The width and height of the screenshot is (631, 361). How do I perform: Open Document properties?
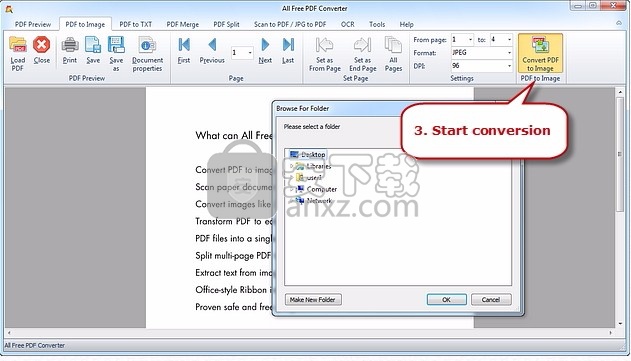tap(147, 53)
